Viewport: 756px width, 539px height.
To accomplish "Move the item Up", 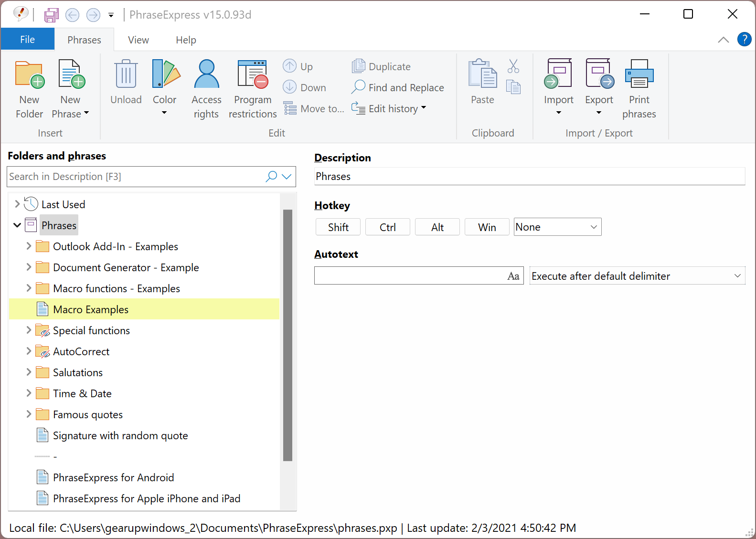I will coord(298,66).
